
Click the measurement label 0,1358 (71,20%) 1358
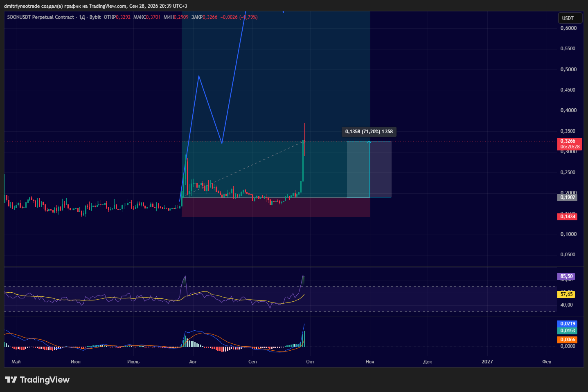coord(369,132)
